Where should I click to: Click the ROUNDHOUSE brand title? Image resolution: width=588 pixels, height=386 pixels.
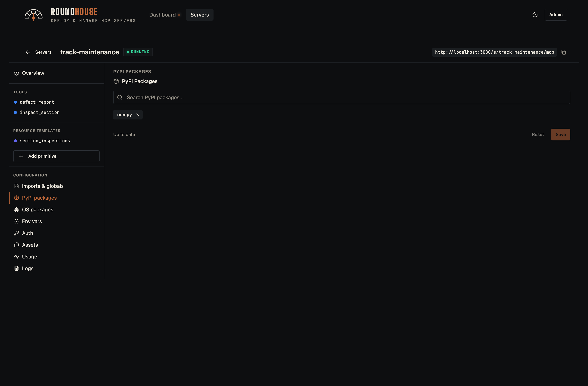tap(74, 12)
